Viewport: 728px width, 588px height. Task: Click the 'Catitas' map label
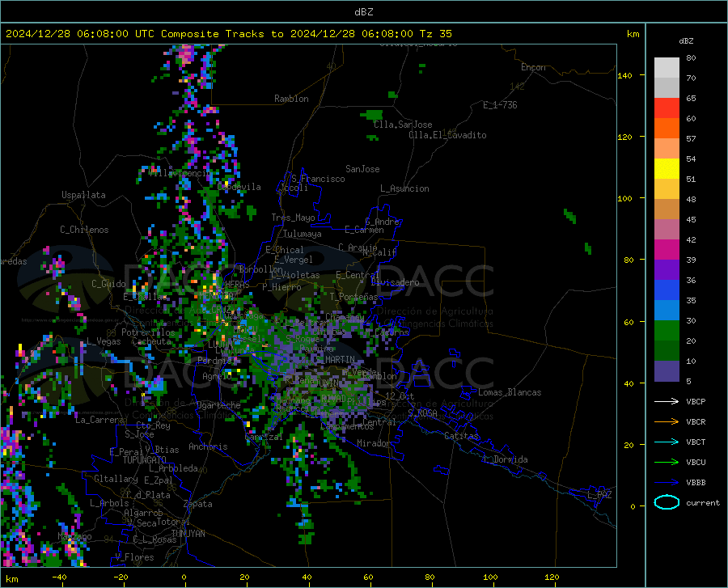(x=461, y=436)
